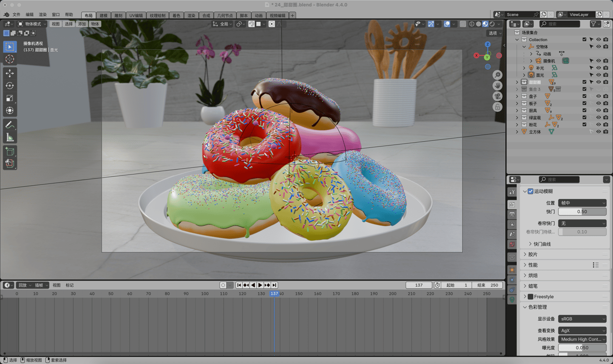The width and height of the screenshot is (613, 364).
Task: Select the Annotate pencil tool
Action: tap(9, 125)
